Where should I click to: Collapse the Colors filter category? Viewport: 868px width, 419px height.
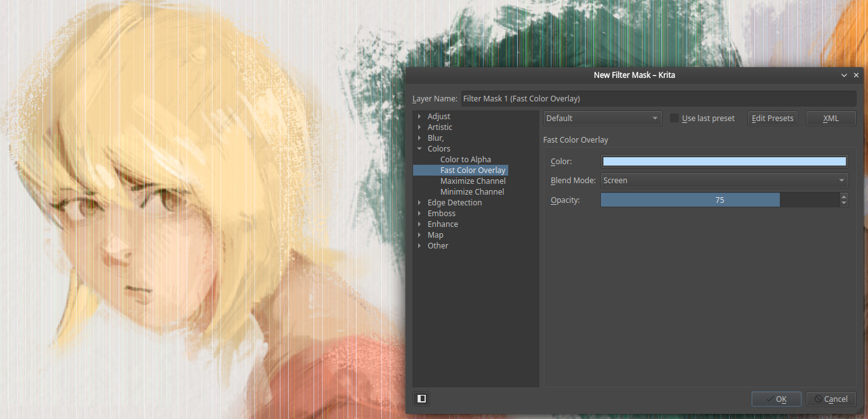tap(419, 149)
